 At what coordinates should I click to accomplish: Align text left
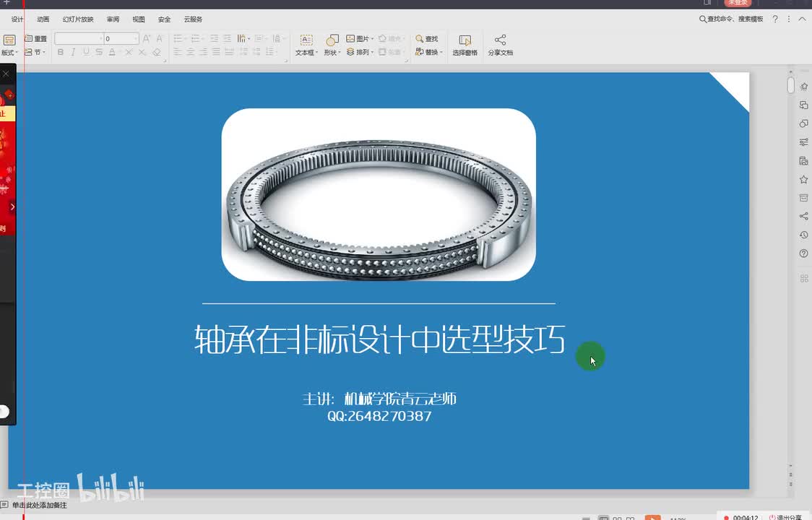tap(178, 52)
